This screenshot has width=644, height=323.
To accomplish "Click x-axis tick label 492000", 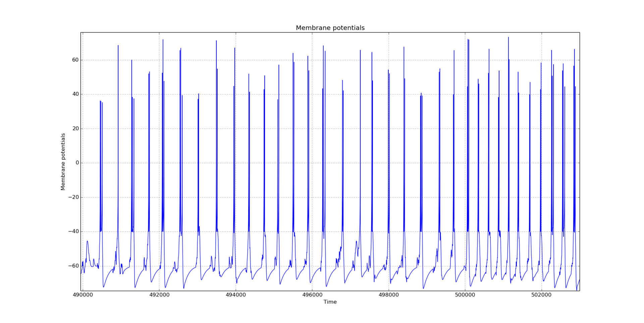I will tap(159, 295).
